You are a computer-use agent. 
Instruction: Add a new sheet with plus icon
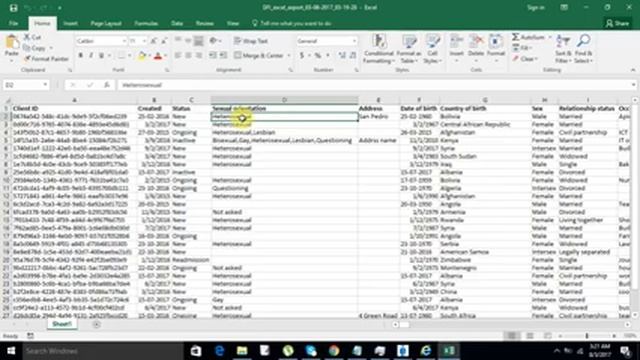pyautogui.click(x=96, y=324)
